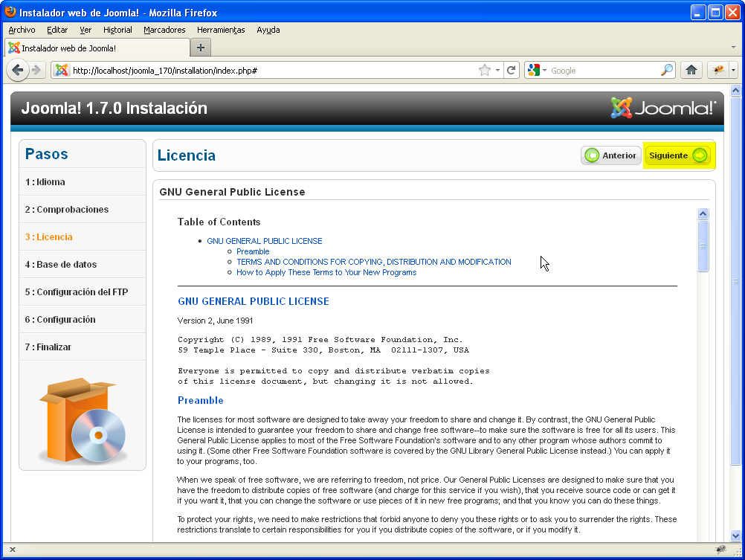Open the Marcadores menu
This screenshot has width=745, height=560.
(x=164, y=30)
